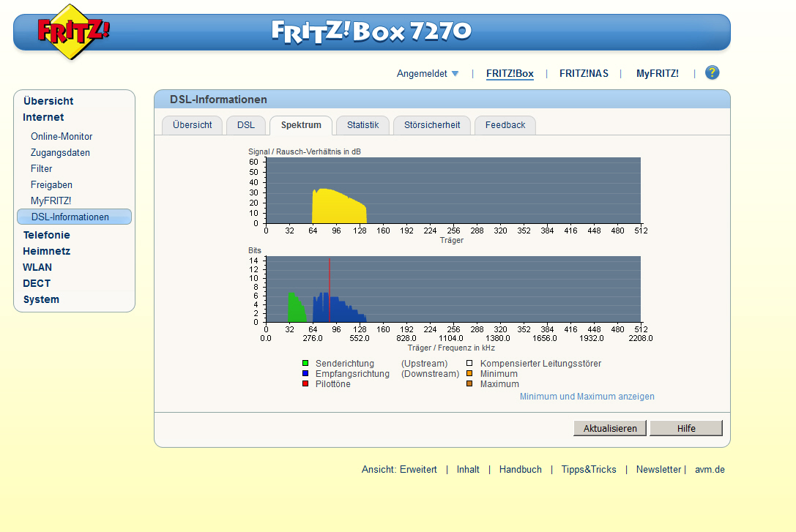Image resolution: width=796 pixels, height=532 pixels.
Task: Open the FRITZ!Box top navigation link
Action: [510, 73]
